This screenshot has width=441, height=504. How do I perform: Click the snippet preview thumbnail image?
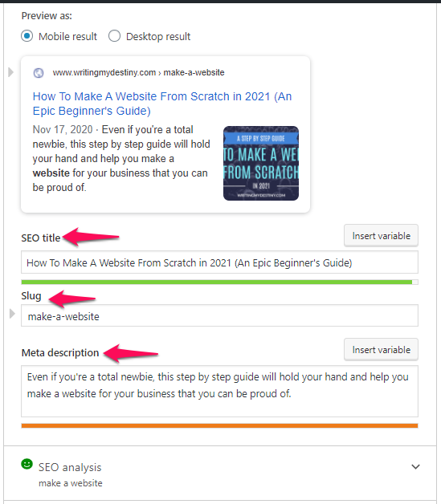(x=261, y=163)
